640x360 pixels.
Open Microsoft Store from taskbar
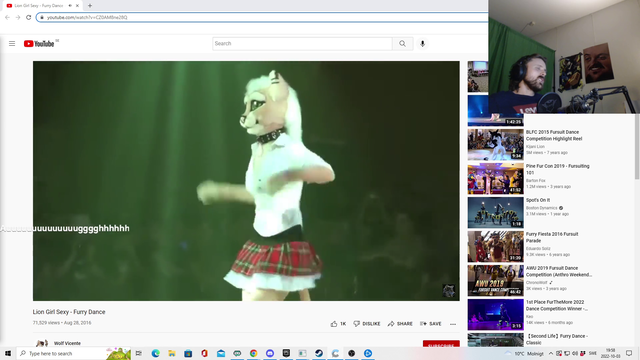point(188,353)
